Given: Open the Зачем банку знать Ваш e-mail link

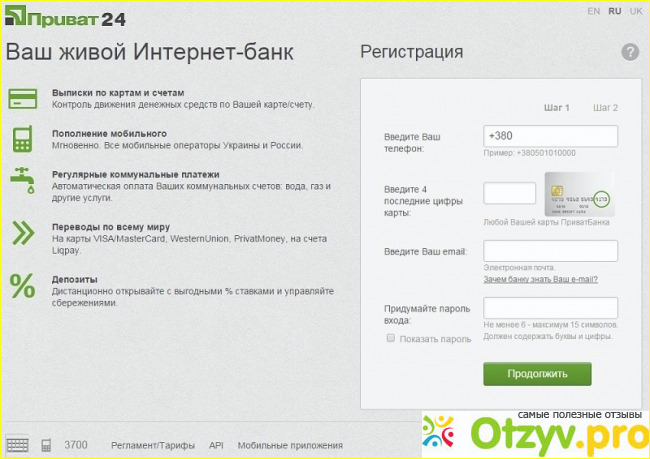Looking at the screenshot, I should [541, 279].
